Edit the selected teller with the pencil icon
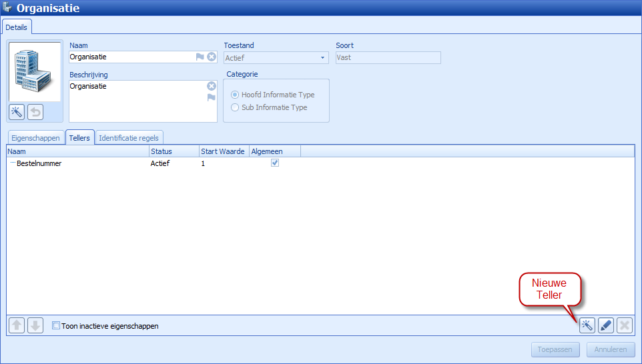 pyautogui.click(x=606, y=325)
